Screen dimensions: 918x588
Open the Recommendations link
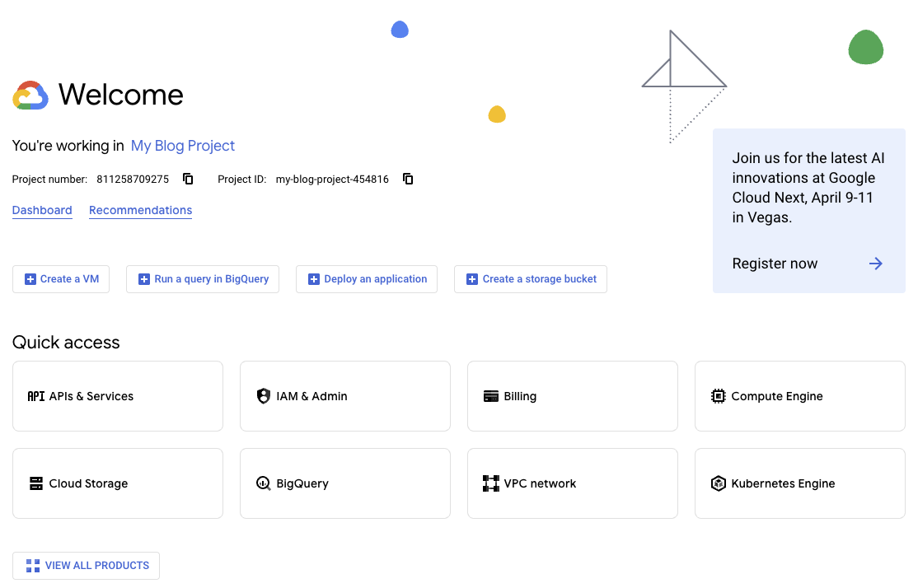pyautogui.click(x=141, y=211)
